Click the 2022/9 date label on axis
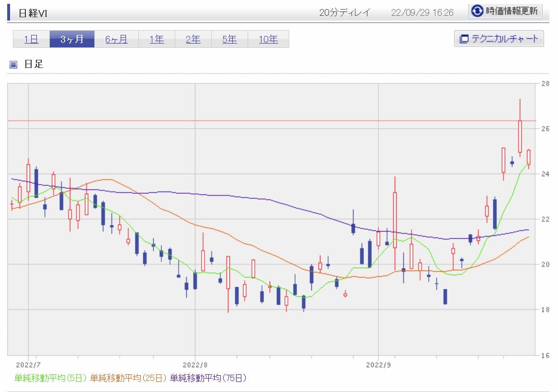This screenshot has height=392, width=558. (378, 364)
